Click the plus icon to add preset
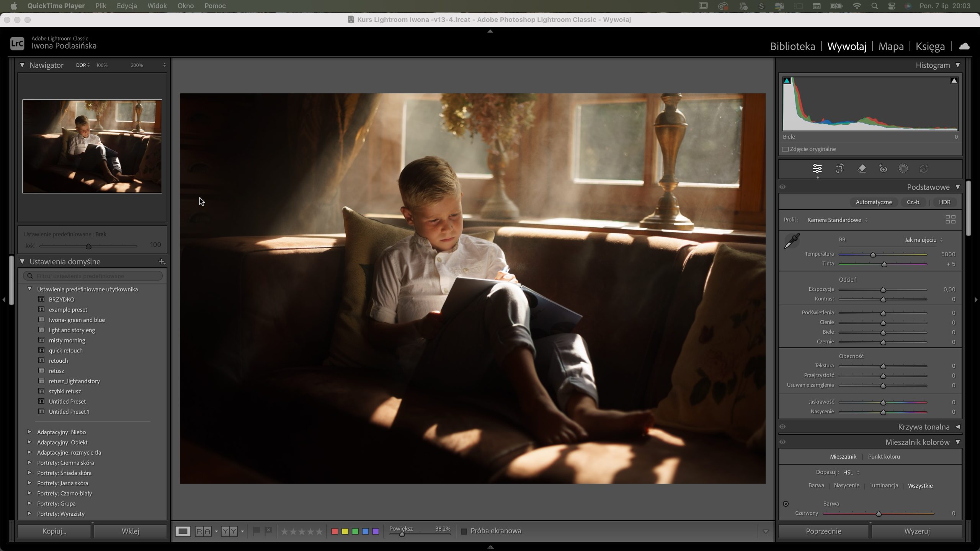The image size is (980, 551). point(162,262)
